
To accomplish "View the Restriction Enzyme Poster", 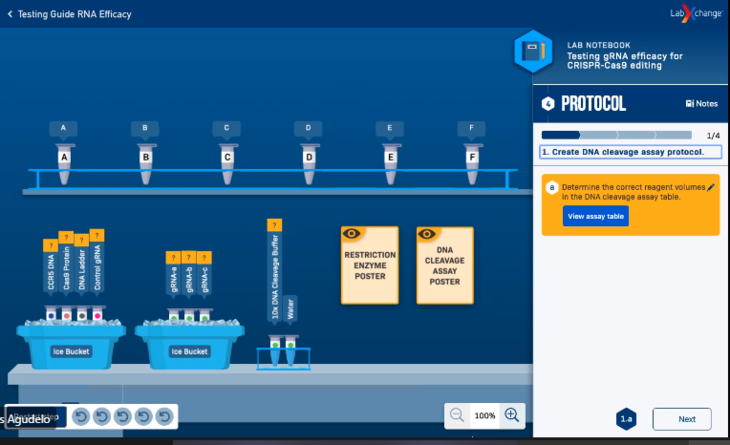I will coord(370,264).
